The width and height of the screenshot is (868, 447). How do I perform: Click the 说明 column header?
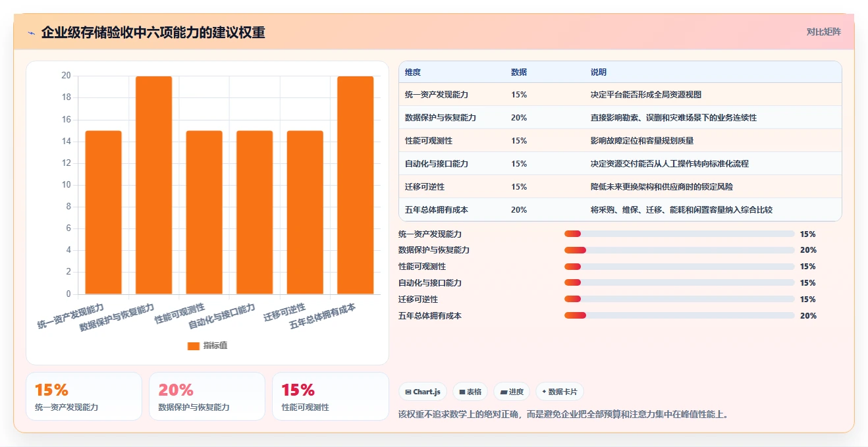599,72
